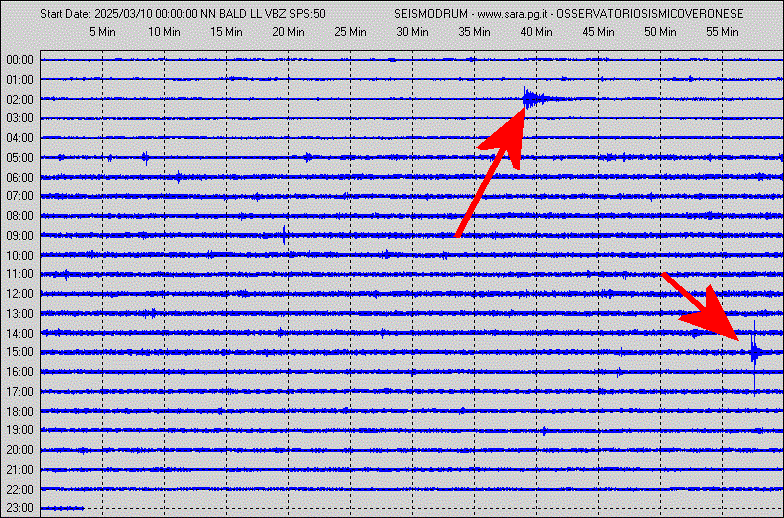Click the "40 Min" column header
Screen dimensions: 784x518
tap(536, 32)
